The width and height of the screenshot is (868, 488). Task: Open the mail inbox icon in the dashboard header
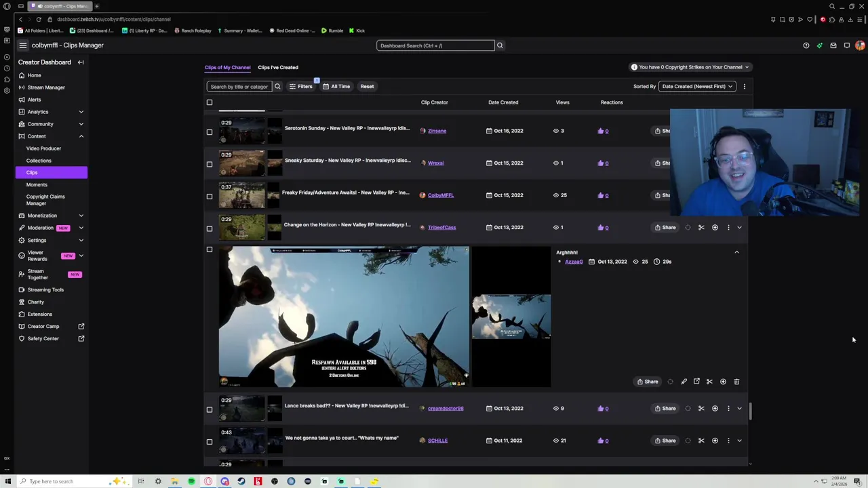click(x=833, y=45)
